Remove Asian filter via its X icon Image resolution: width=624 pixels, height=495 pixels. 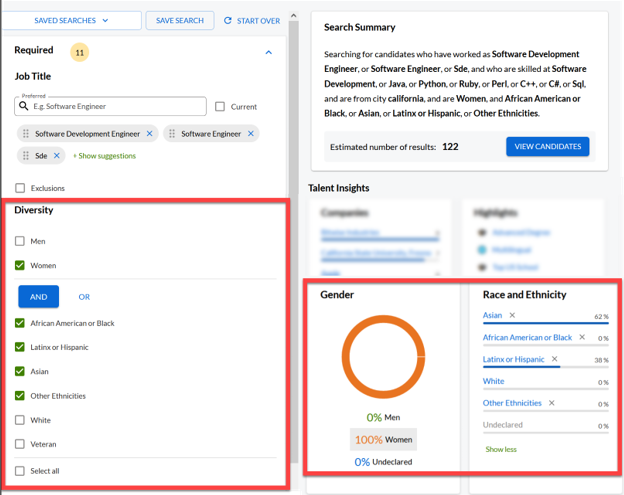[512, 315]
